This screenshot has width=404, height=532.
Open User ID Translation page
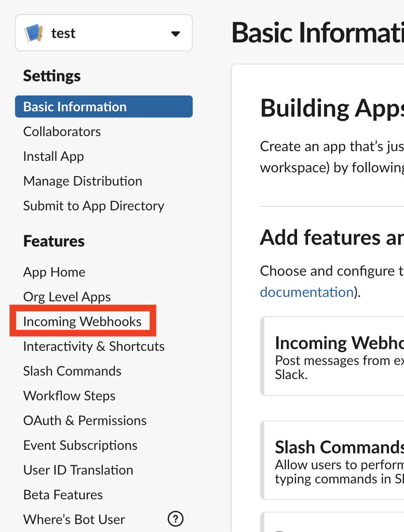tap(78, 470)
